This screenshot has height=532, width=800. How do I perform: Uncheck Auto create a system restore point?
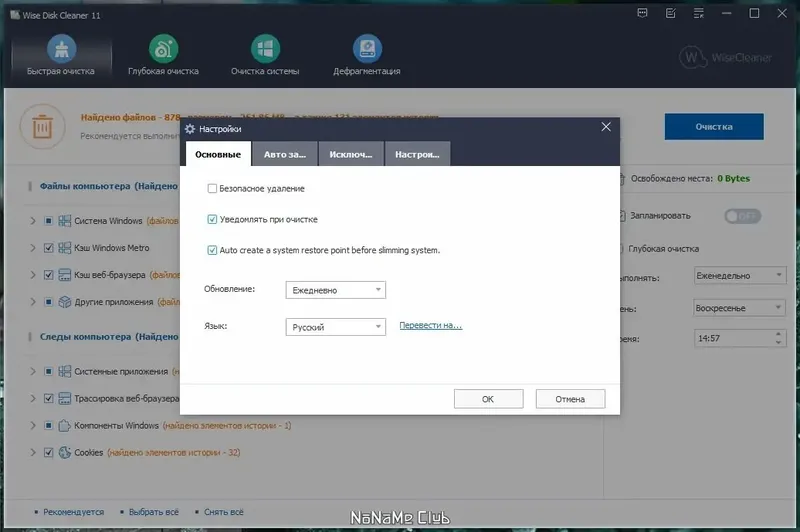(212, 250)
